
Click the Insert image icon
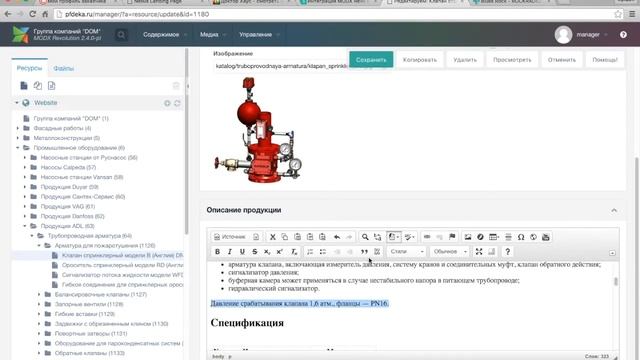pyautogui.click(x=468, y=237)
